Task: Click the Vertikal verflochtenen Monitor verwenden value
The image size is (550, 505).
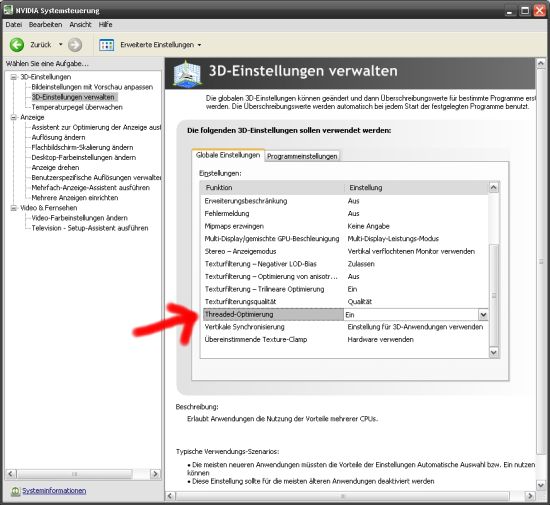Action: (x=411, y=251)
